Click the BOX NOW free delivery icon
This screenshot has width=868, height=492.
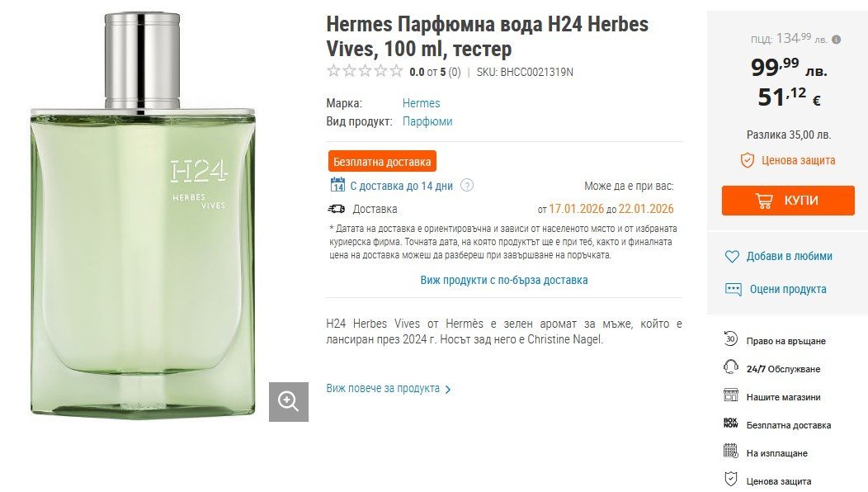(731, 423)
